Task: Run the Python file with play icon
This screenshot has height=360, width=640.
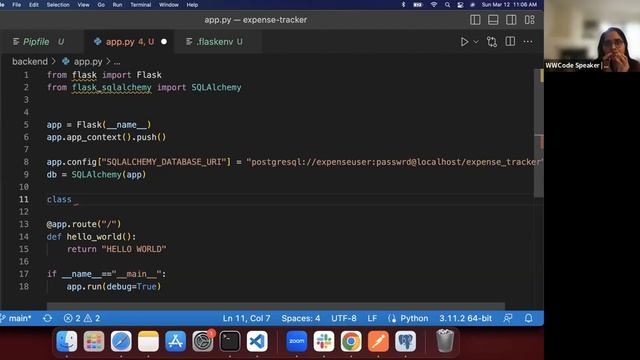Action: [x=464, y=42]
